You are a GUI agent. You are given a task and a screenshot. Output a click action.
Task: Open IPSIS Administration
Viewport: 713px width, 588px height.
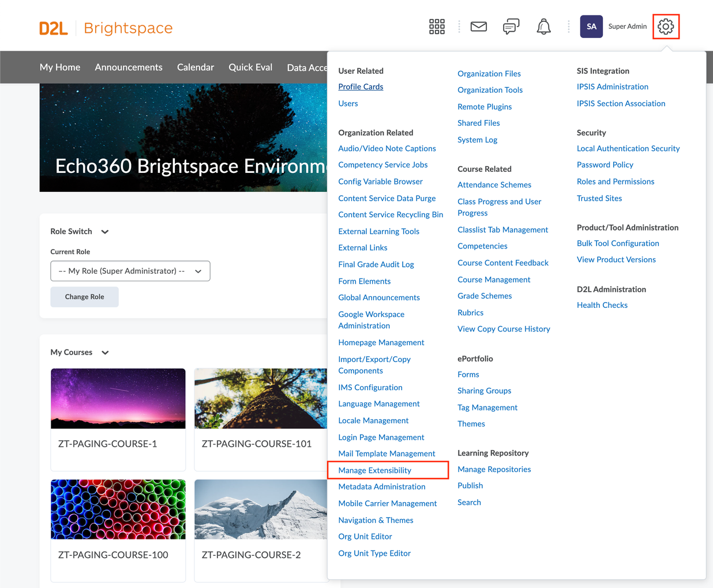pyautogui.click(x=613, y=86)
